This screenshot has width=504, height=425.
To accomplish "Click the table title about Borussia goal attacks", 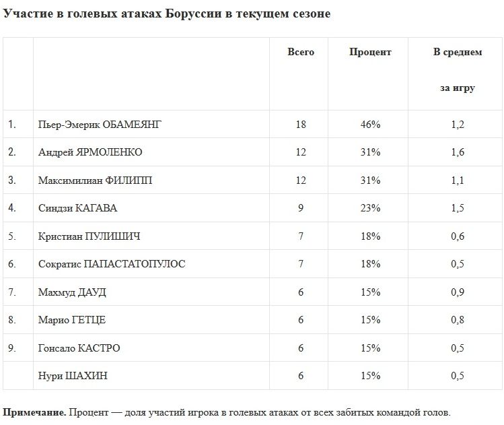I will (167, 14).
